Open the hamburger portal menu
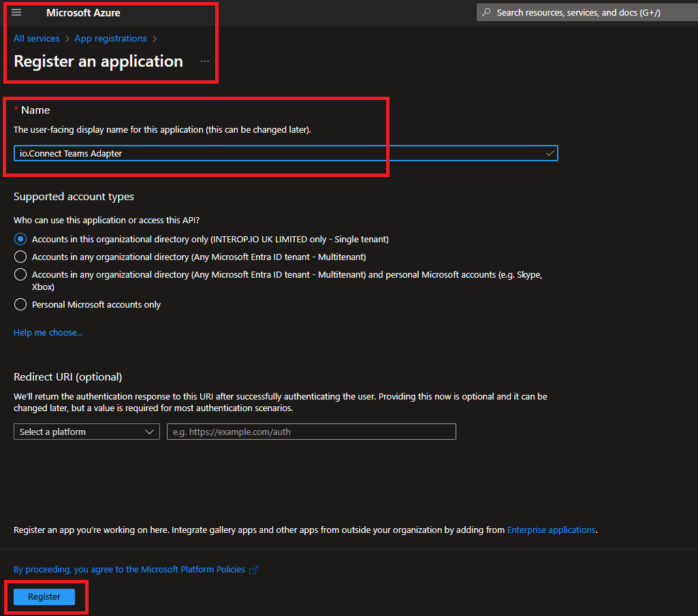 (x=17, y=13)
